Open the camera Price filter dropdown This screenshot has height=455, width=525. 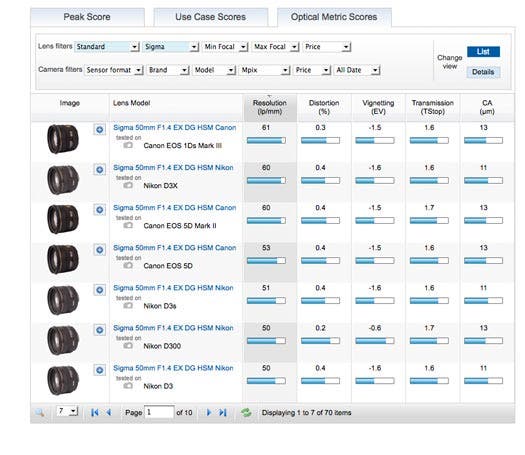point(312,70)
